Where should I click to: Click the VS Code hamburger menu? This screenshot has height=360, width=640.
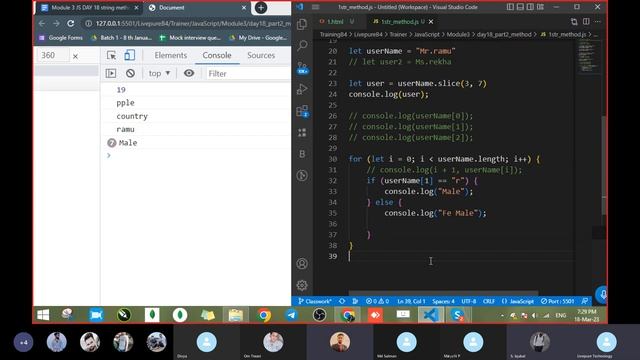point(316,7)
